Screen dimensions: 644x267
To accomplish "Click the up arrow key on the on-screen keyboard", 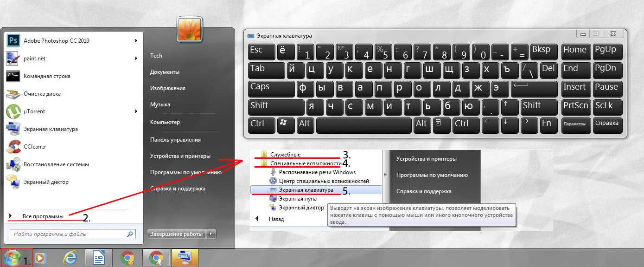I will (510, 107).
